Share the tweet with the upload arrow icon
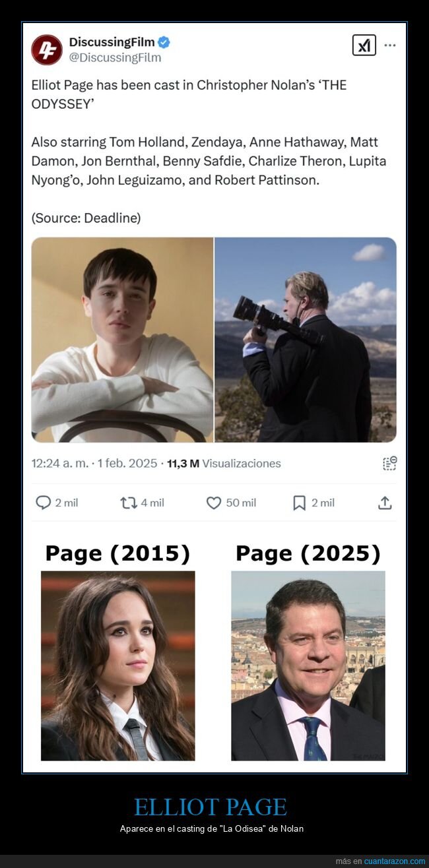 (385, 503)
